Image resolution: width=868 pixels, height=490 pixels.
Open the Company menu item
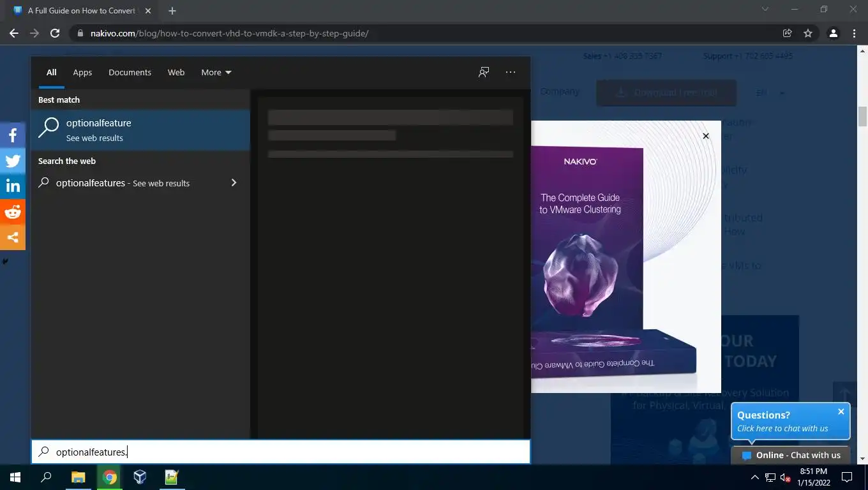click(x=559, y=91)
